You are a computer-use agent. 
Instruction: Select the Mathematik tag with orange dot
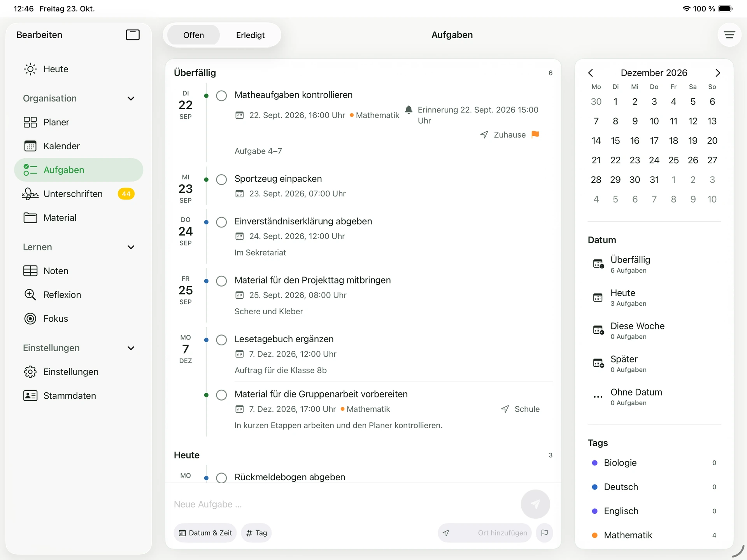(x=654, y=535)
